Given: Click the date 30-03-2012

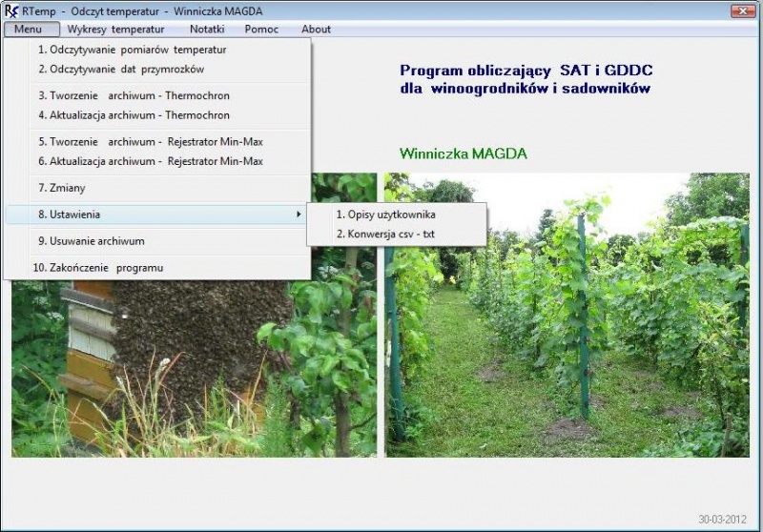Looking at the screenshot, I should [722, 519].
